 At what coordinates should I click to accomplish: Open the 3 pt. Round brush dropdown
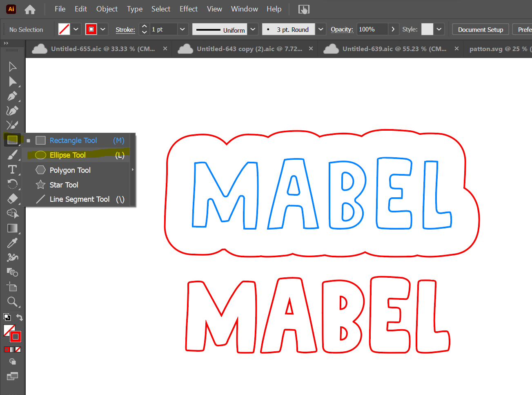point(321,29)
